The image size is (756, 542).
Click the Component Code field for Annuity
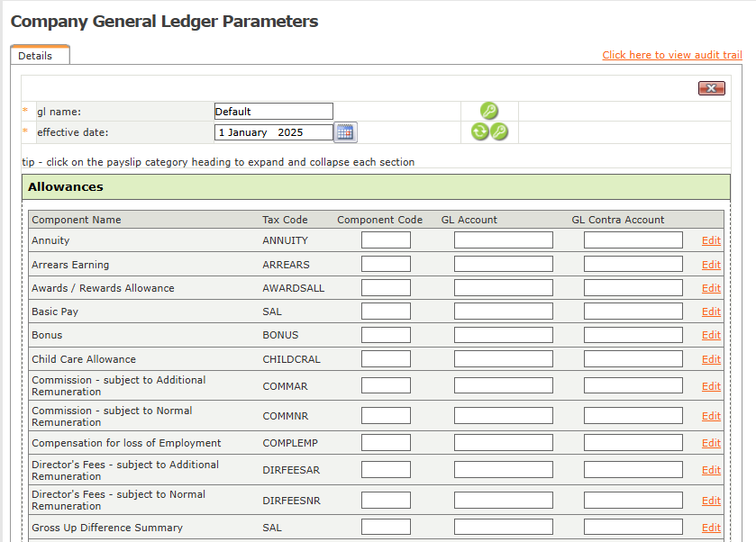[386, 240]
